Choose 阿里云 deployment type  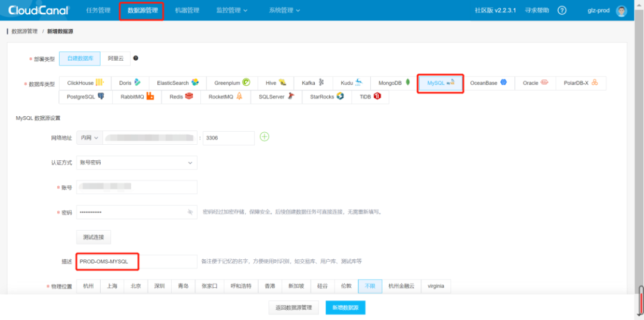[x=116, y=58]
